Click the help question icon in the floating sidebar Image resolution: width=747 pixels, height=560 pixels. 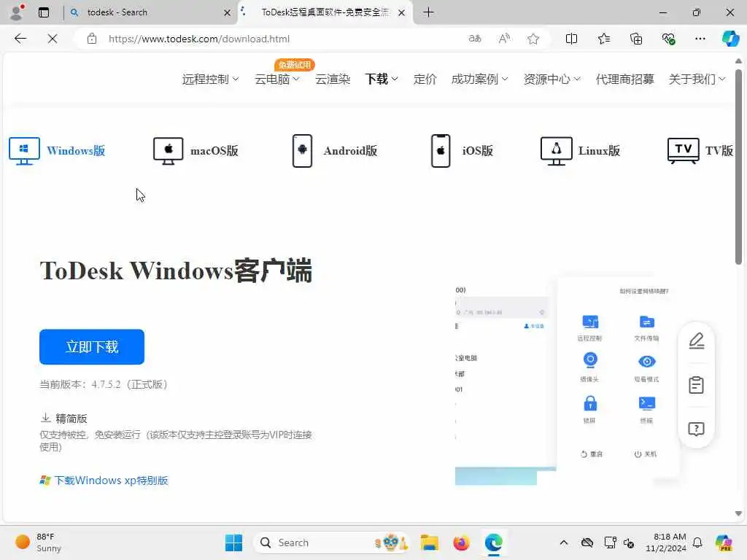(697, 429)
